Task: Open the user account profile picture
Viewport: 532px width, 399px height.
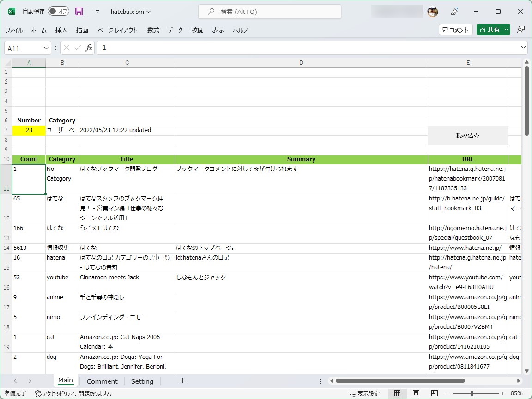Action: pyautogui.click(x=433, y=12)
